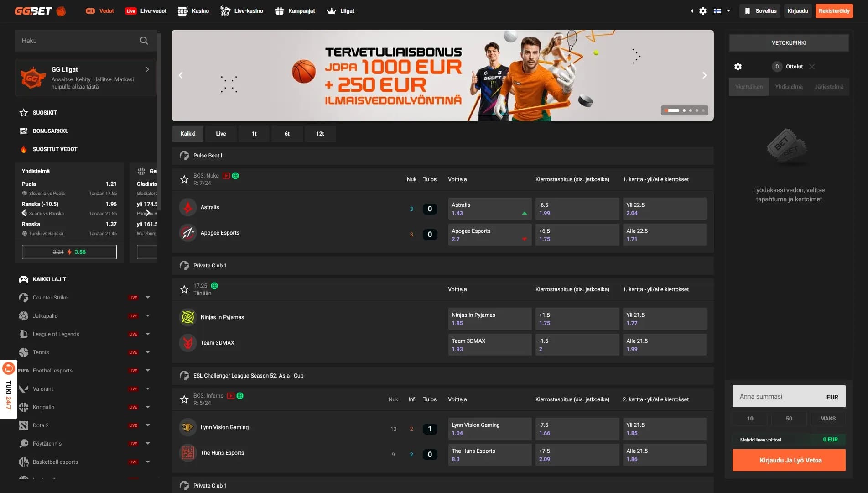Click the Haku search field

tap(86, 41)
